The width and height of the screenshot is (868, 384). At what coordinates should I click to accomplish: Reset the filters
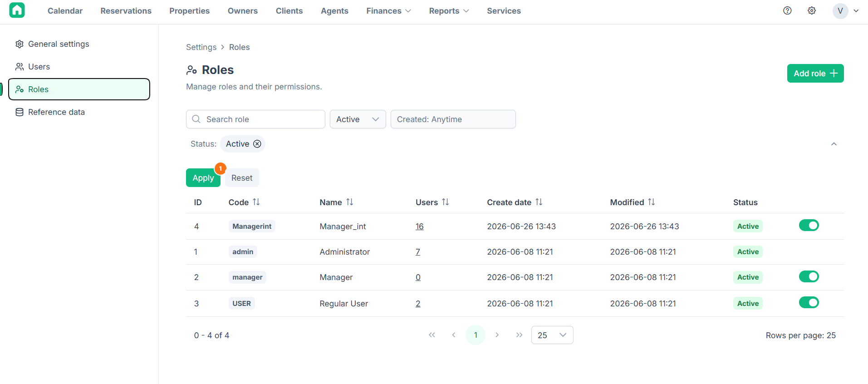pos(242,178)
